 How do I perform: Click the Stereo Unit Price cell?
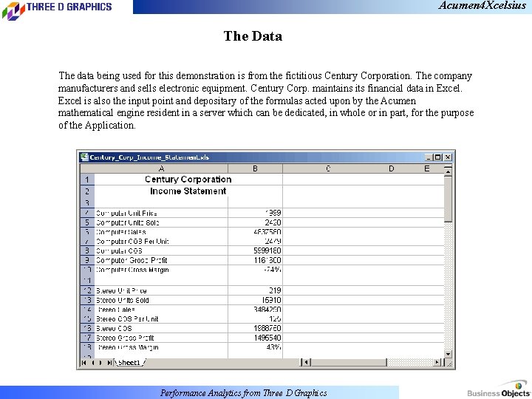pos(161,291)
